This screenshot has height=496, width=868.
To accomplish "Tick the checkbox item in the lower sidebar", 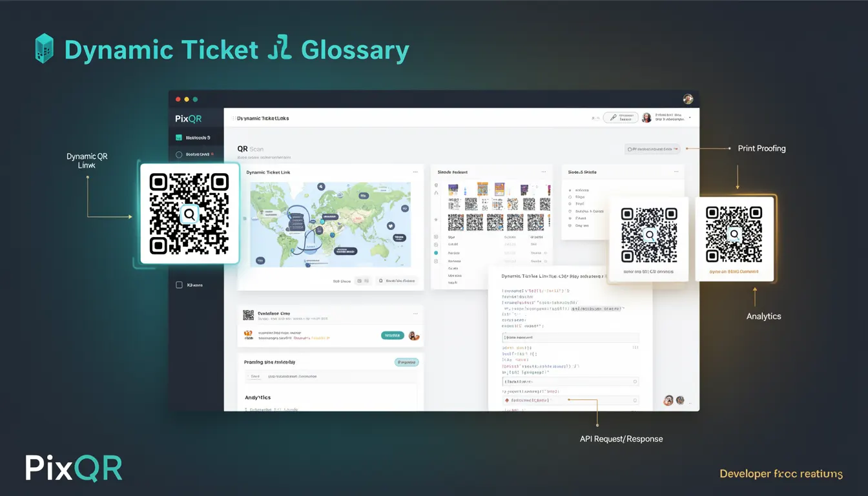I will (189, 285).
